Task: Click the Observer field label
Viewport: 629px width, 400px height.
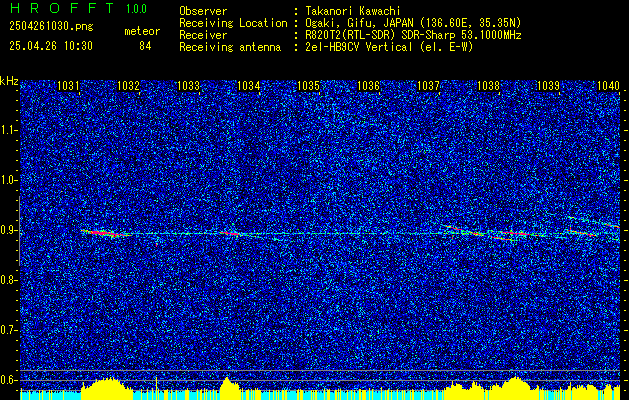Action: [x=203, y=11]
